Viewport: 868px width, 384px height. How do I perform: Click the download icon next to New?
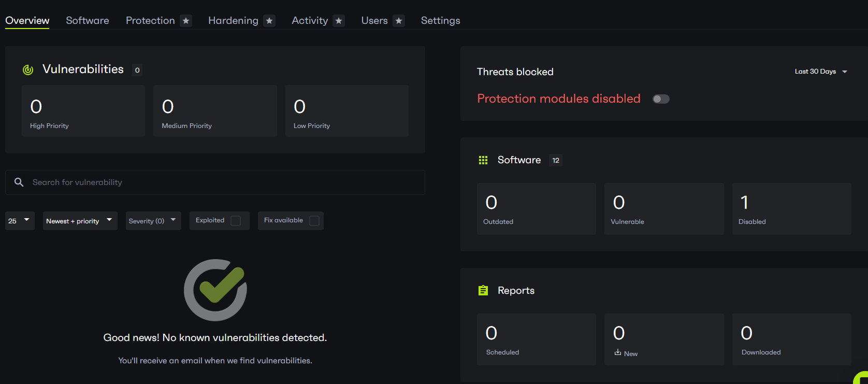pos(618,352)
